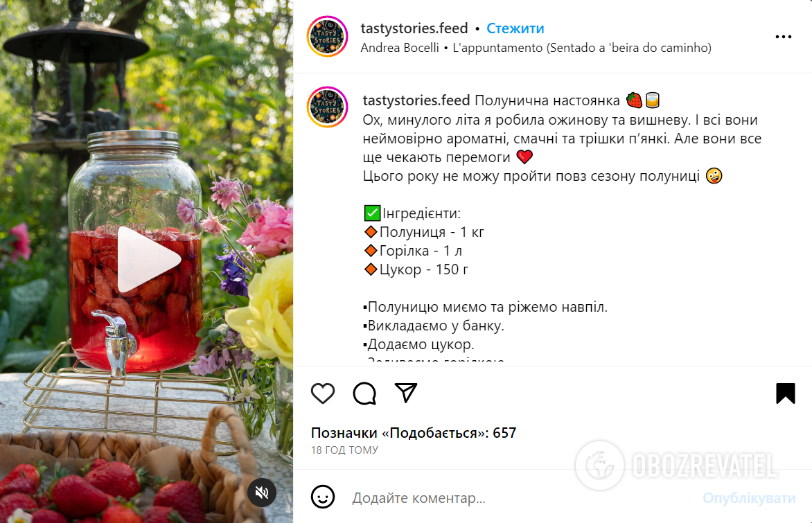
Task: Click in the Додайте коментар field
Action: click(x=523, y=498)
